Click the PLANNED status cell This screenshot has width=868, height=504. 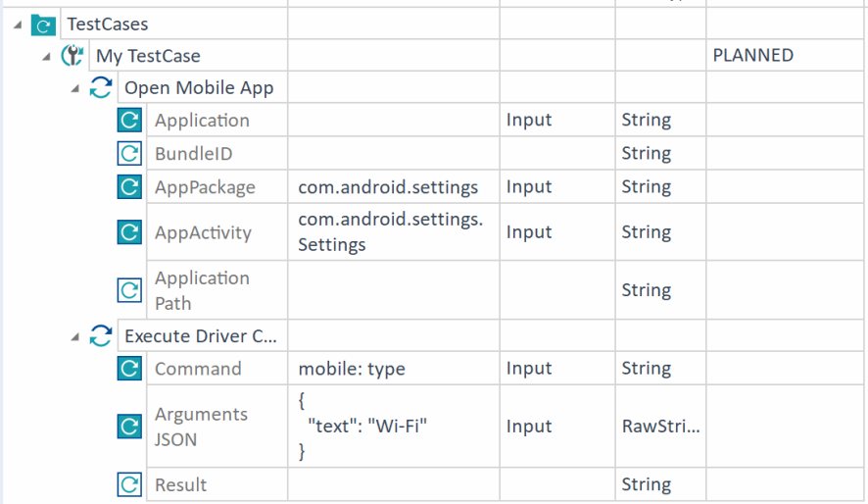[753, 56]
